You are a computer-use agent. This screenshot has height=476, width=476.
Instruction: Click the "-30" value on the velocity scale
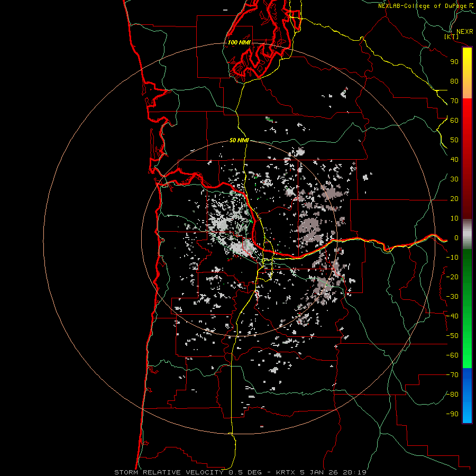452,297
